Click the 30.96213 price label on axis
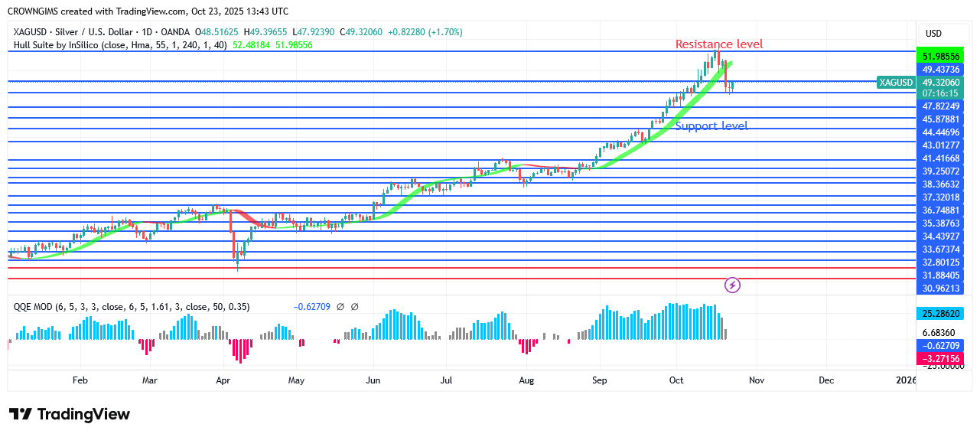 (x=941, y=289)
